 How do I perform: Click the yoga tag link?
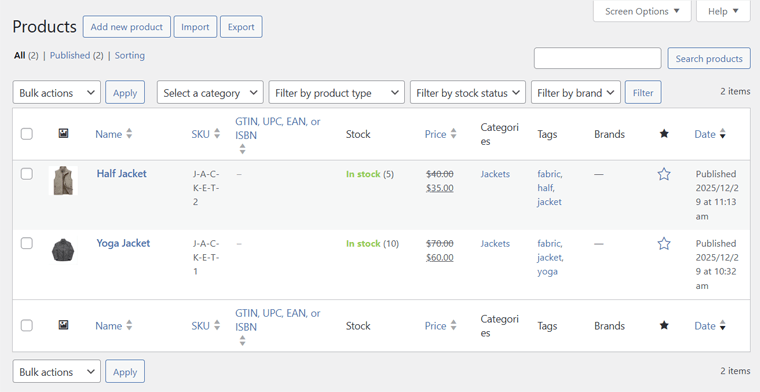tap(547, 271)
